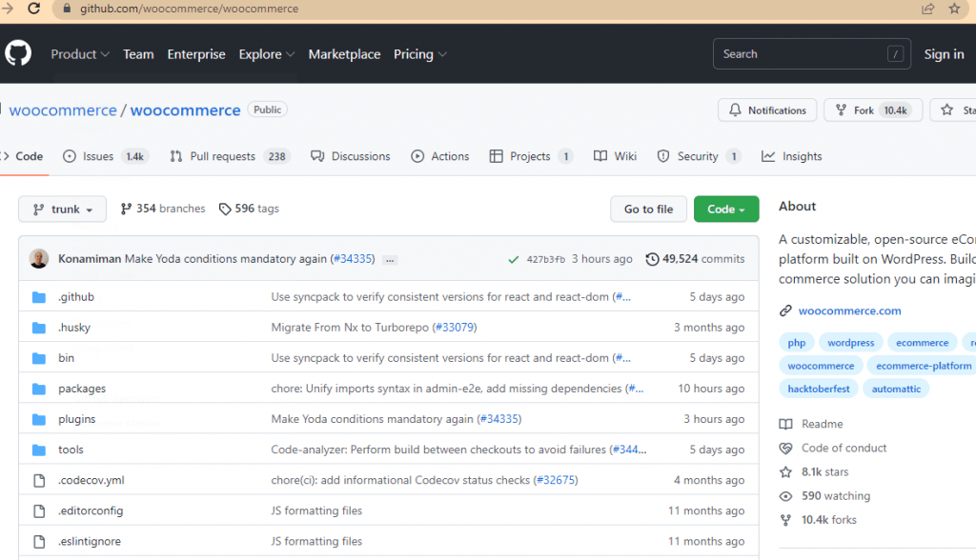Open the Explore dropdown menu
Viewport: 976px width, 560px height.
pos(267,54)
